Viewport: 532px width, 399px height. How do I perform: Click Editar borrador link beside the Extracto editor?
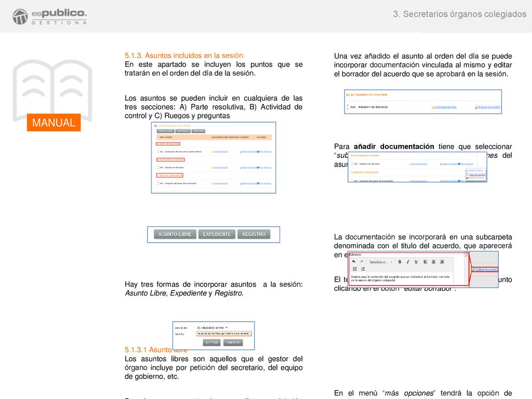[x=486, y=270]
